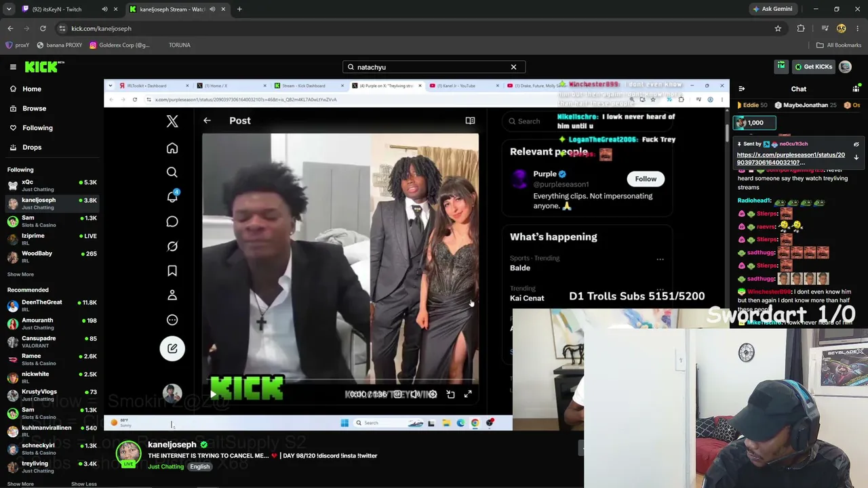Open treyliving recommended channel
The height and width of the screenshot is (488, 868).
pos(52,467)
